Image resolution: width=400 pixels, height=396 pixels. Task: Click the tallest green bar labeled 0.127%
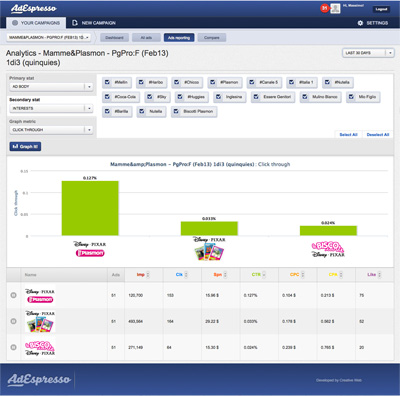tap(90, 208)
